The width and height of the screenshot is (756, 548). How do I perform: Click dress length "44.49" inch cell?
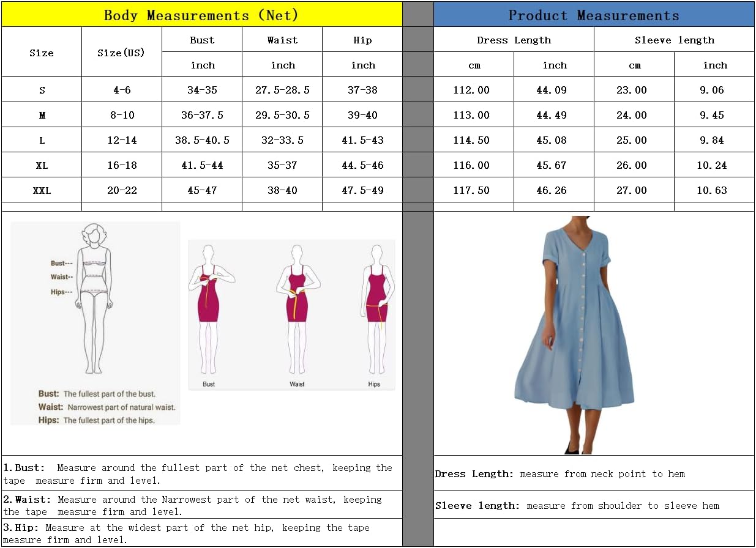click(x=554, y=115)
